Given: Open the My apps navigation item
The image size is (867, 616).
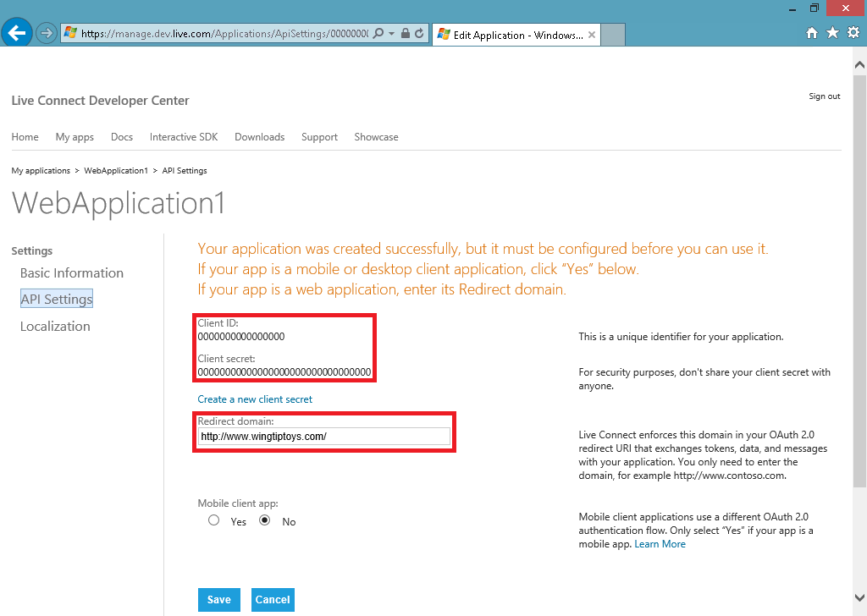Looking at the screenshot, I should pos(75,137).
